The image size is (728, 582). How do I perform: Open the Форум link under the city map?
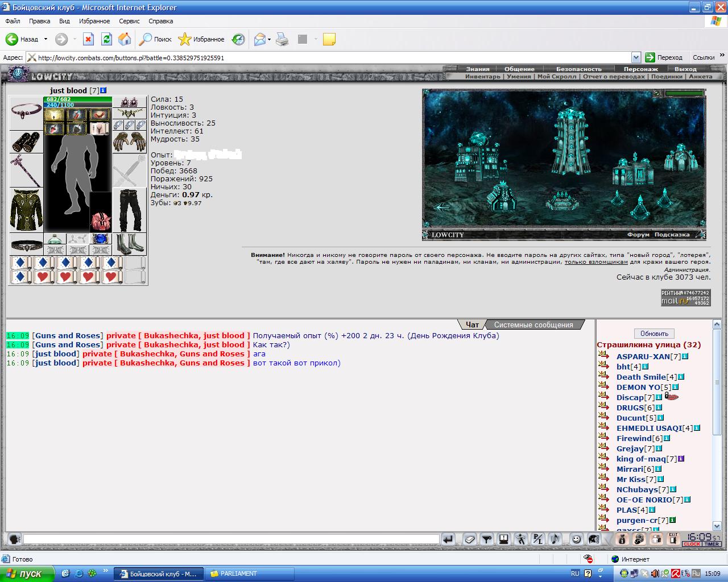coord(638,234)
